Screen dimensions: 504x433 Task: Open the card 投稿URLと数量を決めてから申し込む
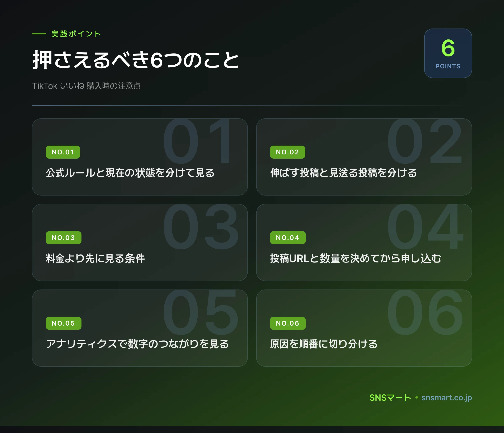click(x=364, y=242)
